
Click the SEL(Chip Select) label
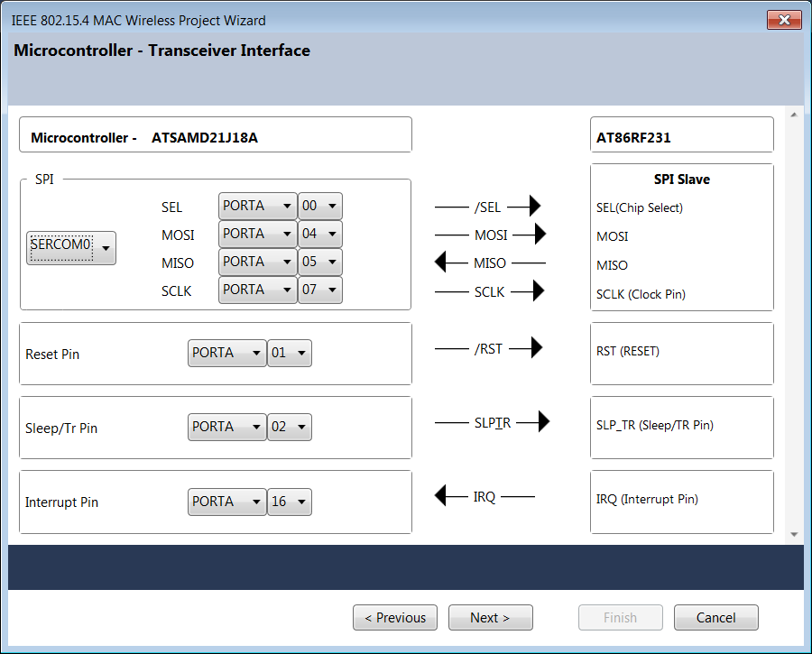(640, 208)
